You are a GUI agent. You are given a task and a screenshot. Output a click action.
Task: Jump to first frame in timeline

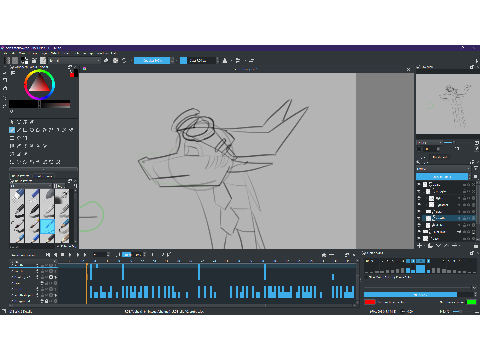click(x=48, y=255)
